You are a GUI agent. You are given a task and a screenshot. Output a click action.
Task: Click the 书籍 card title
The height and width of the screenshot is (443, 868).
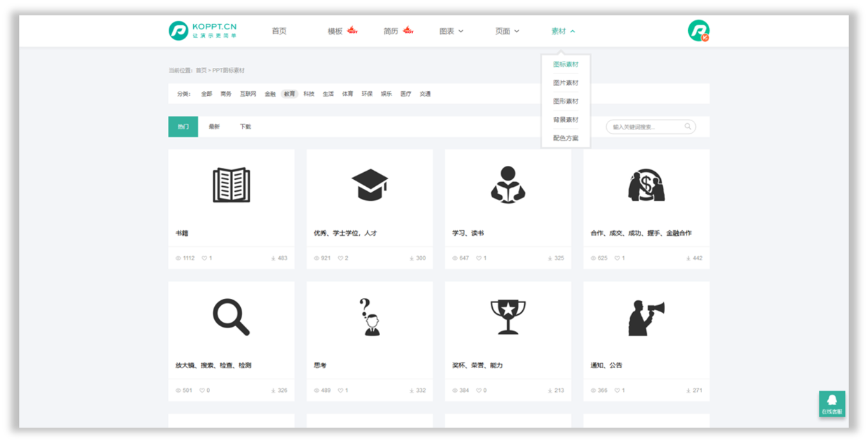click(181, 233)
